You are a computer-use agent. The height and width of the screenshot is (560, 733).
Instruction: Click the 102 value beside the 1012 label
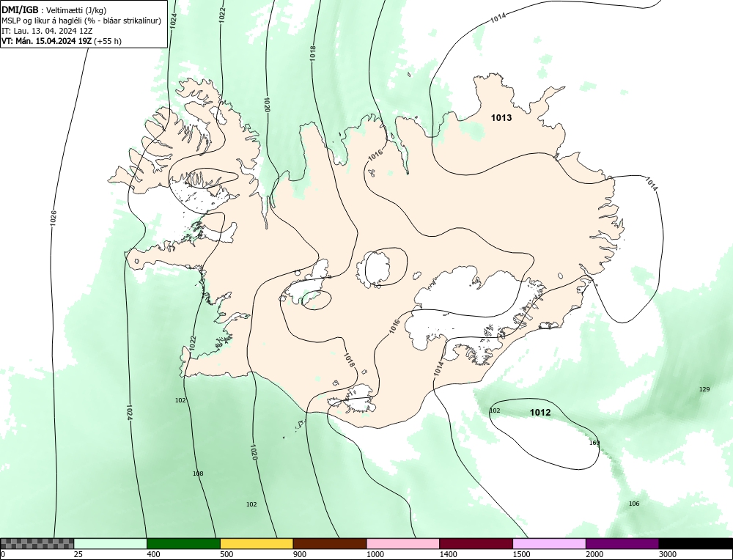click(x=495, y=410)
